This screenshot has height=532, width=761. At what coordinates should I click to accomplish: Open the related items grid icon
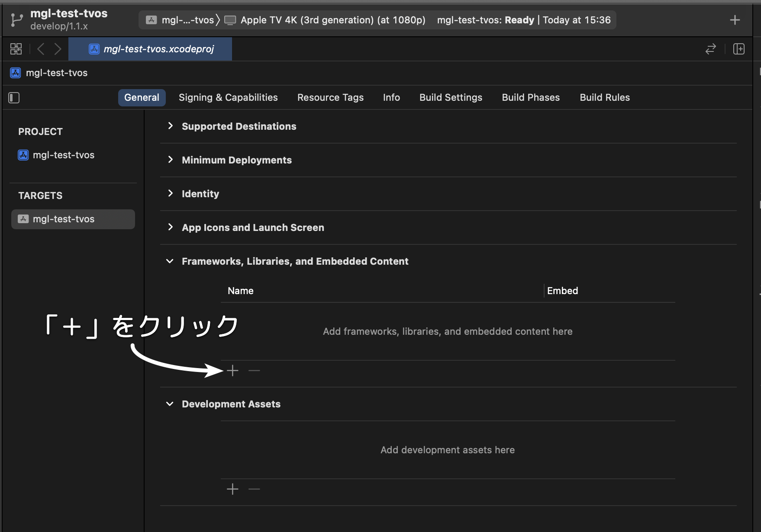(16, 49)
